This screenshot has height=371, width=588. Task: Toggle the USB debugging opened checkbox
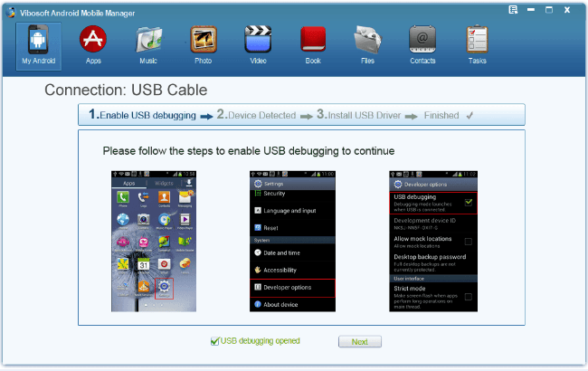(x=215, y=341)
